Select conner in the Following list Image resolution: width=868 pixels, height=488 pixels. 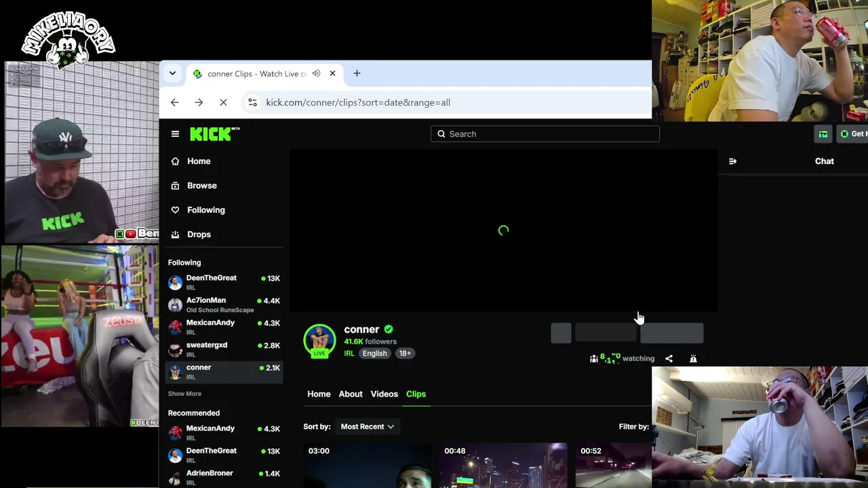click(224, 371)
